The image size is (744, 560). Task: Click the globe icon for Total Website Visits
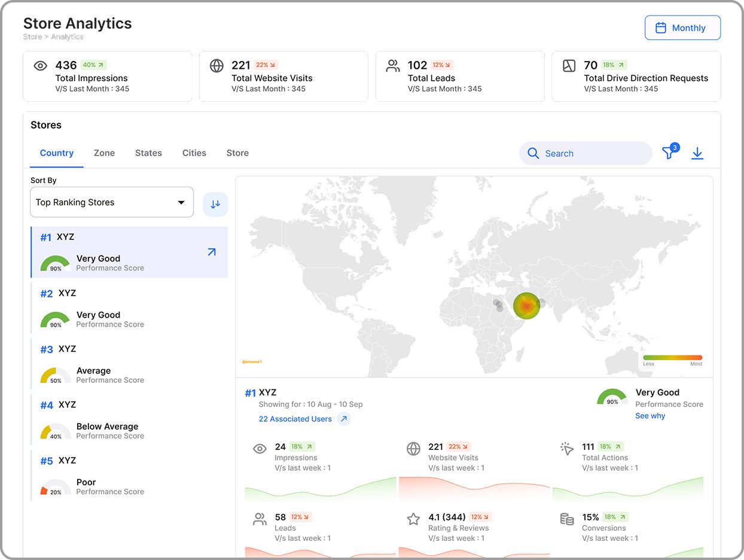click(x=217, y=66)
